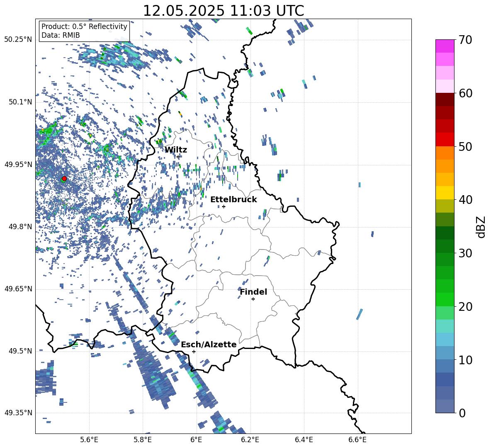Viewport: 491px width, 448px height.
Task: Click the yellow colorbar segment at 40
Action: coord(445,193)
